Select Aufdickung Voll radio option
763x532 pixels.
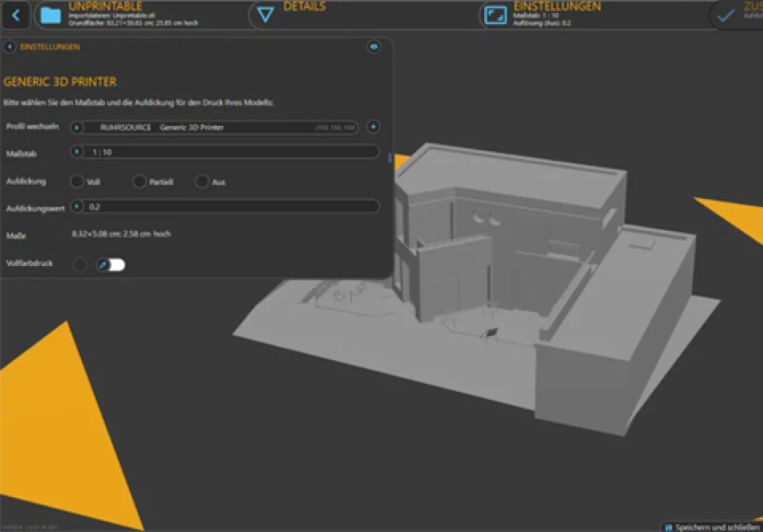click(x=77, y=182)
